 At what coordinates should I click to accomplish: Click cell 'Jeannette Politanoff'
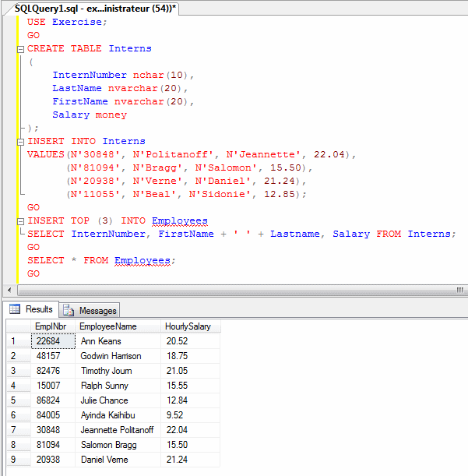tap(118, 430)
